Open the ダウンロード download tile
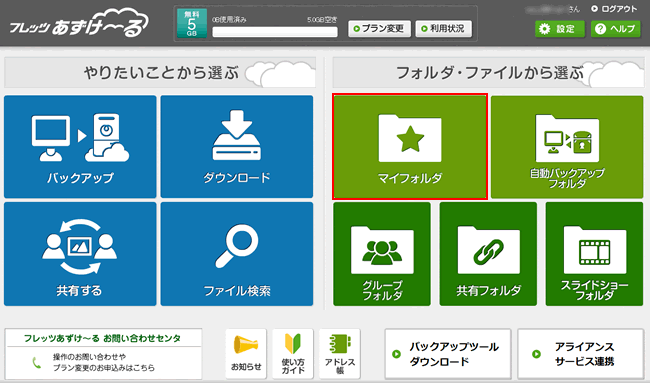Viewport: 650px width, 383px height. click(237, 147)
